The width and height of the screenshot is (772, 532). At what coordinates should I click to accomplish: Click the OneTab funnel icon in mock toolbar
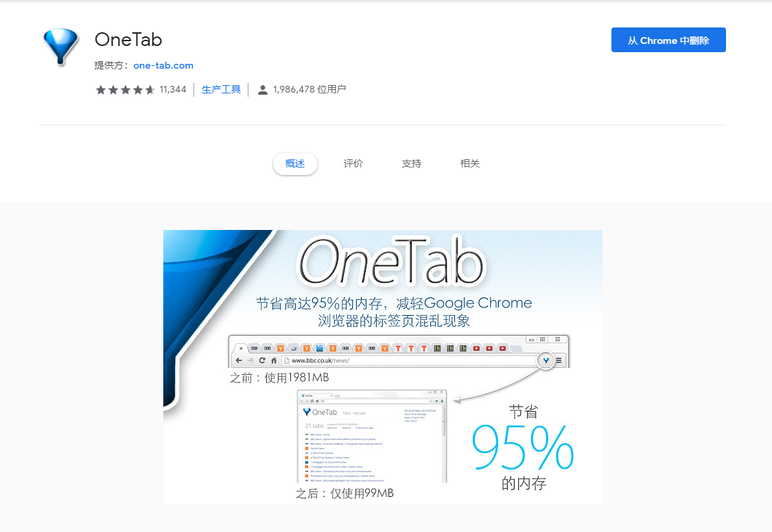point(546,360)
